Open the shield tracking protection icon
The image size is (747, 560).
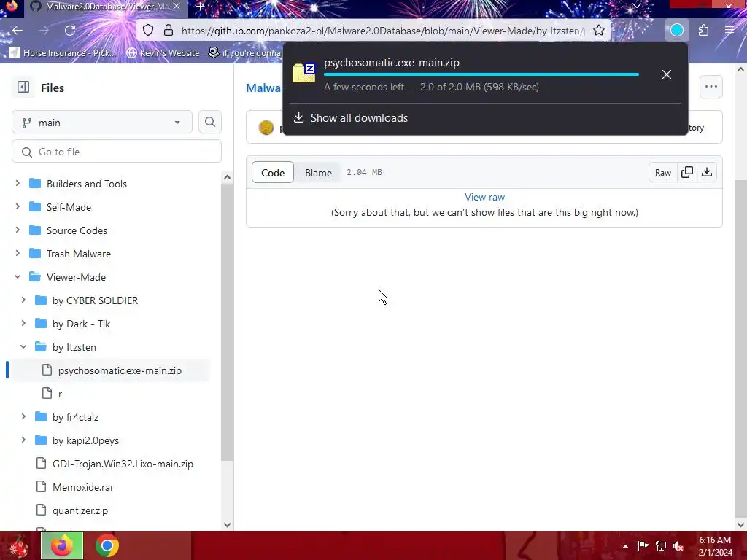(x=148, y=31)
